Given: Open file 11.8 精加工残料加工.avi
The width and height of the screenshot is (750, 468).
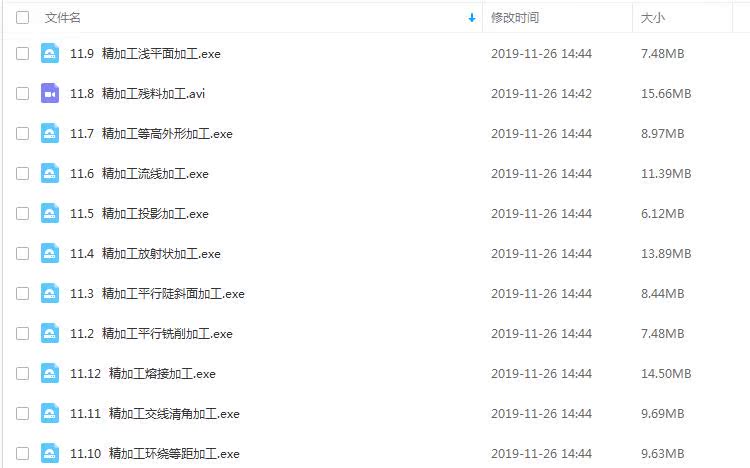Looking at the screenshot, I should coord(137,94).
